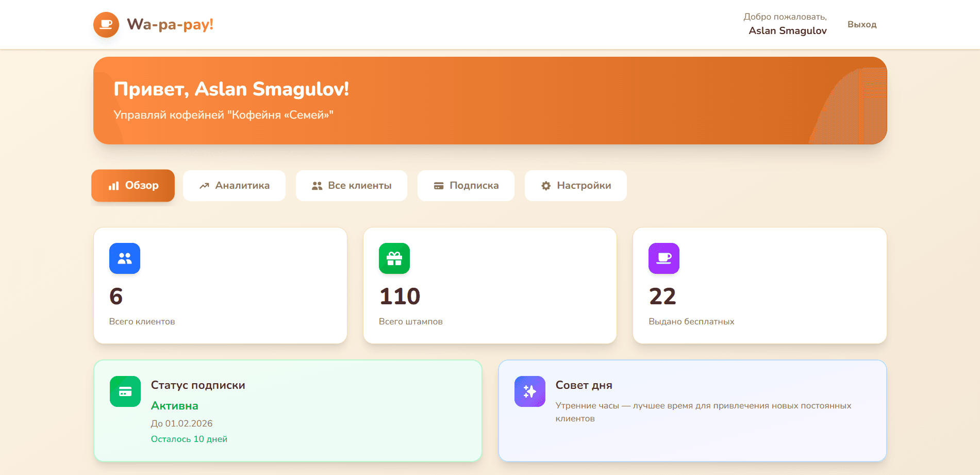This screenshot has width=980, height=475.
Task: Open the Аналитика tab
Action: pyautogui.click(x=234, y=186)
